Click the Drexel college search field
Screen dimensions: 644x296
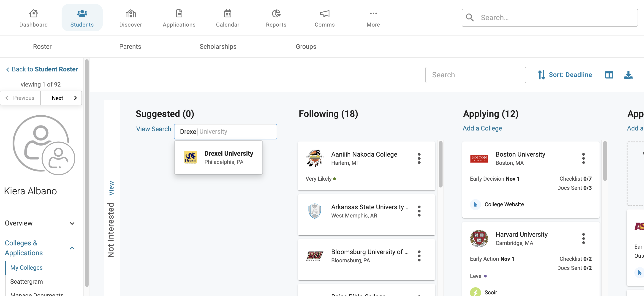226,131
